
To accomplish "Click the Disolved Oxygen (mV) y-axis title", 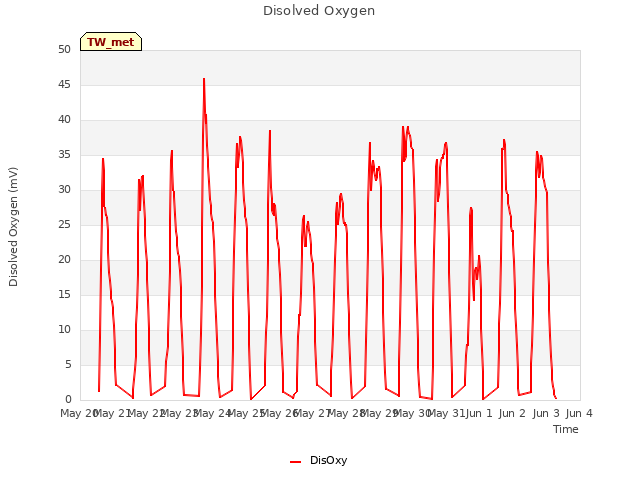I will 13,227.
